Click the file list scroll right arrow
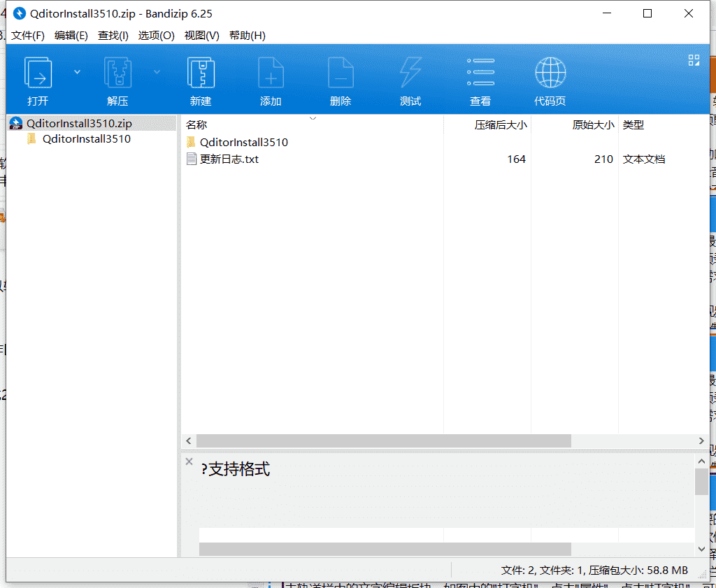The height and width of the screenshot is (588, 716). click(701, 441)
